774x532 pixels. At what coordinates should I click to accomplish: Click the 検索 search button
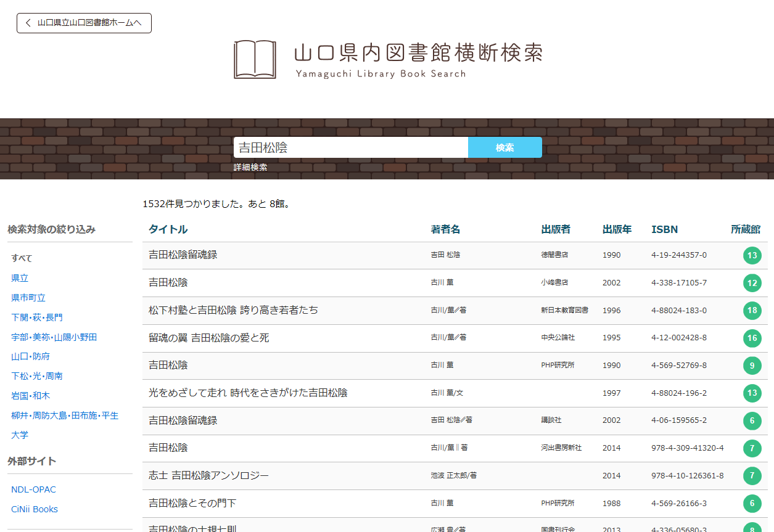point(504,147)
